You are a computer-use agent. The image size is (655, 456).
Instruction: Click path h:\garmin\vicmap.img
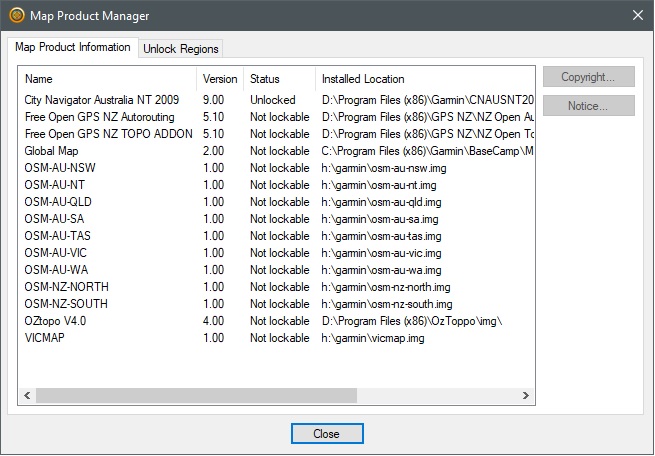(373, 338)
